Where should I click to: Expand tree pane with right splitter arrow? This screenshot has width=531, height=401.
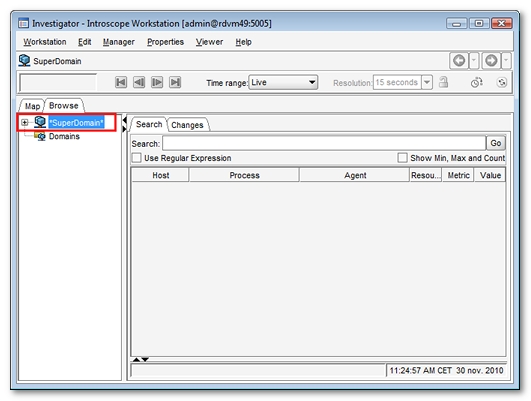point(124,129)
